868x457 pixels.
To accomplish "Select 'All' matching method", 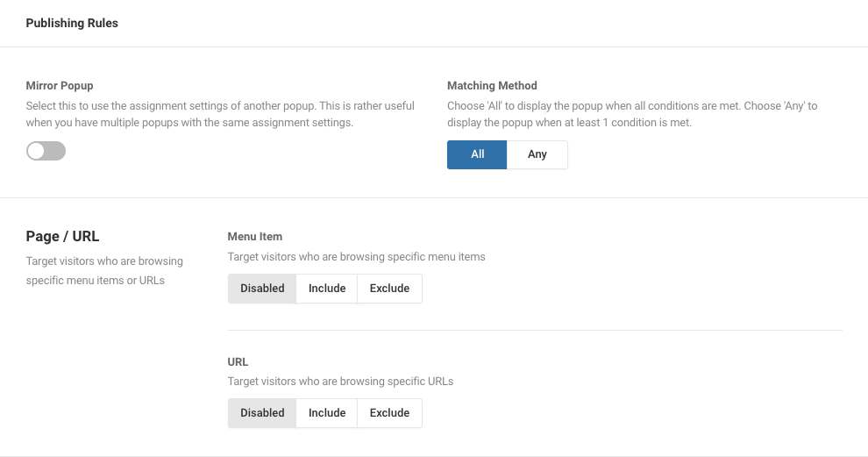I will (x=477, y=154).
